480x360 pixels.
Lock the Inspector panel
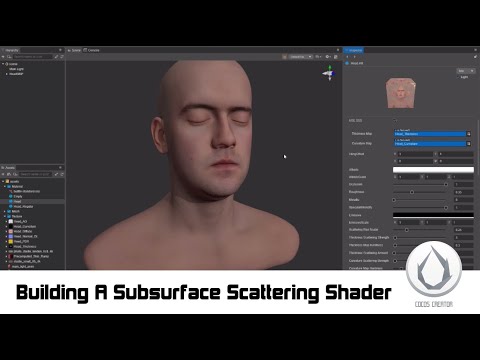point(475,57)
